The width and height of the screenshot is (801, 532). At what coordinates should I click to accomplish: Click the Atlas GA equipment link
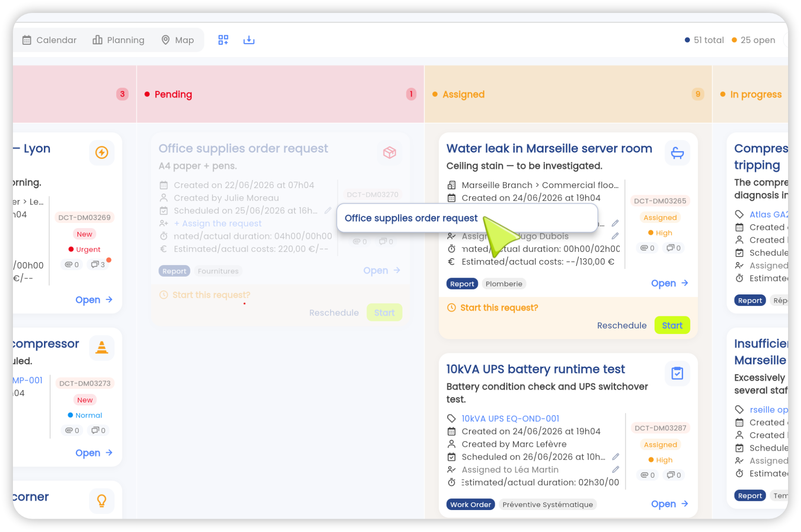[769, 214]
